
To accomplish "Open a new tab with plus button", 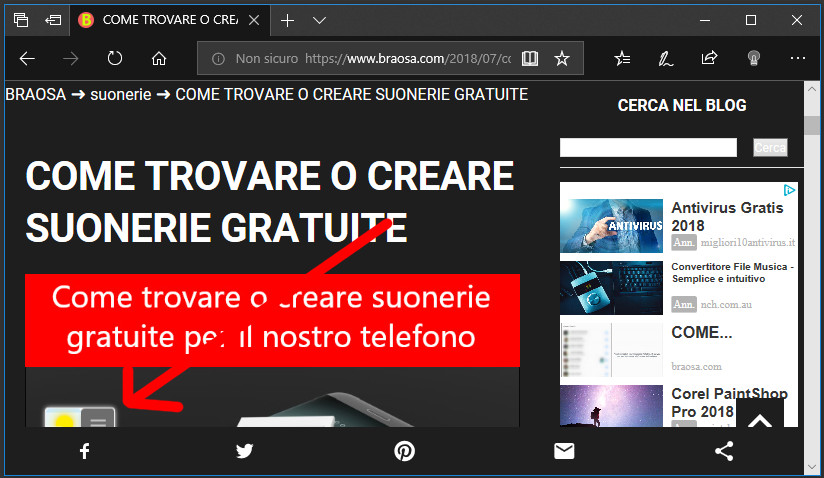I will point(287,20).
